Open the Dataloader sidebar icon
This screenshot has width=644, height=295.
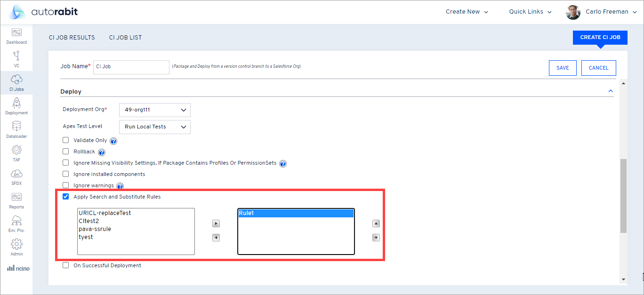tap(16, 126)
